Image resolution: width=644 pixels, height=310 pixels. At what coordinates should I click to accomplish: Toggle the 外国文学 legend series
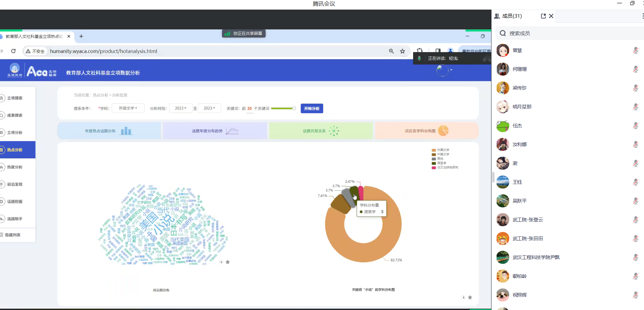click(x=441, y=150)
